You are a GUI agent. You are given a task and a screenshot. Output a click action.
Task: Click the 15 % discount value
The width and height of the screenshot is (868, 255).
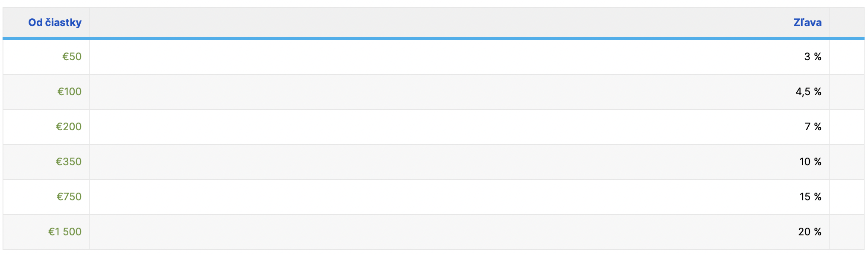pos(810,197)
